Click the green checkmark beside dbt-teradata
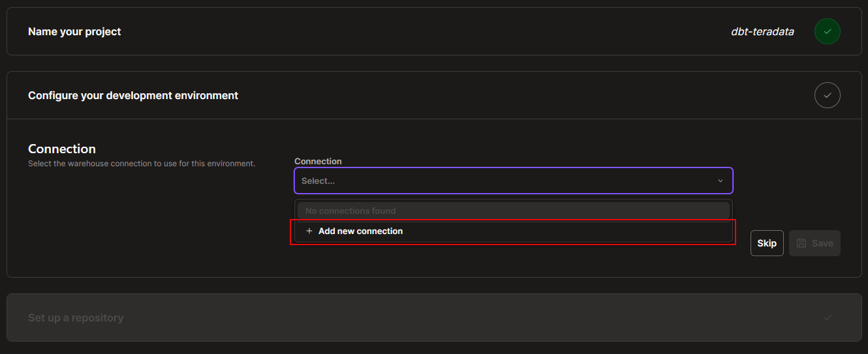The image size is (868, 354). [x=827, y=31]
